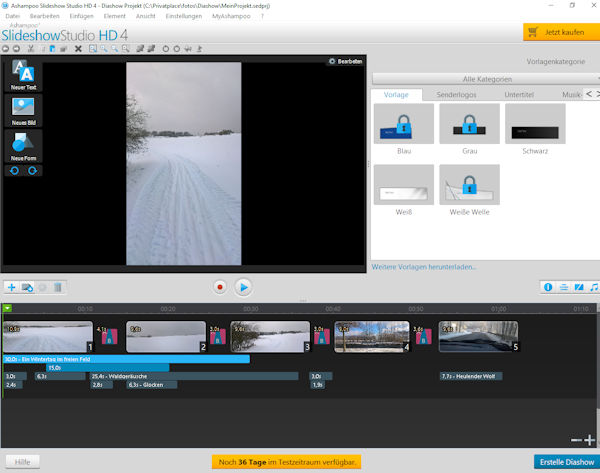Select the Heulender Wolf audio clip
600x473 pixels.
click(x=471, y=376)
